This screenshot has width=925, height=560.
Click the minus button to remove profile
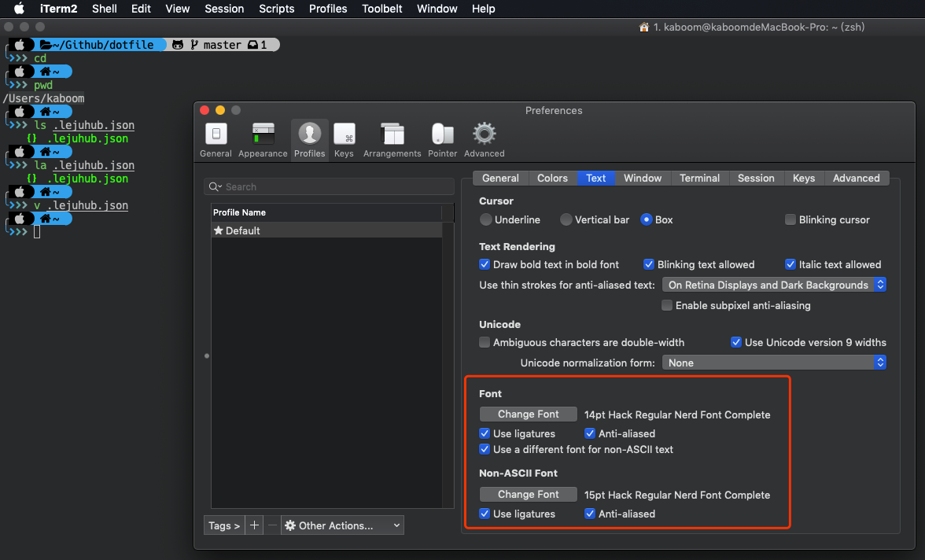272,525
